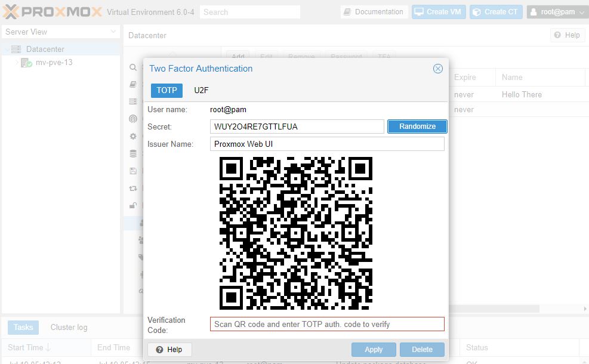Select Datacenter in the tree
The width and height of the screenshot is (589, 364).
(x=45, y=49)
